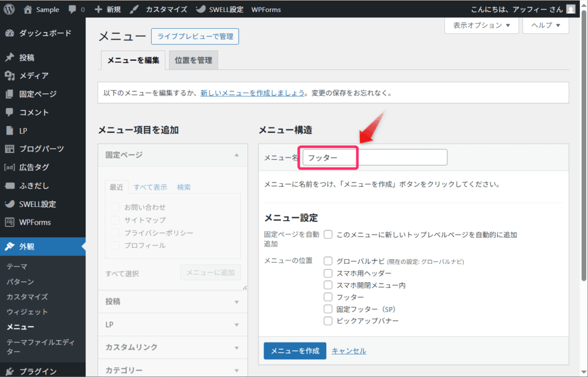
Task: Check スマホ開閉メニュー内 menu location
Action: click(x=328, y=285)
